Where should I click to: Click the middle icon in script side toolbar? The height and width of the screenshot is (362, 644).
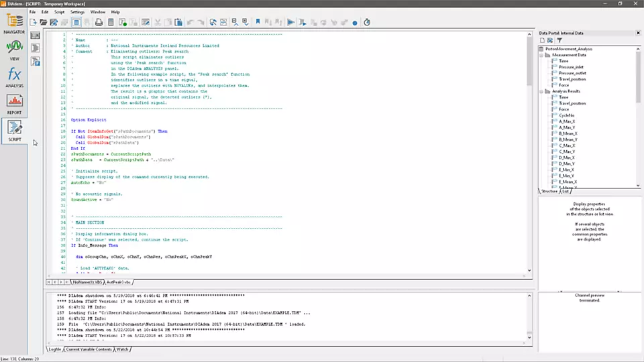(x=36, y=48)
